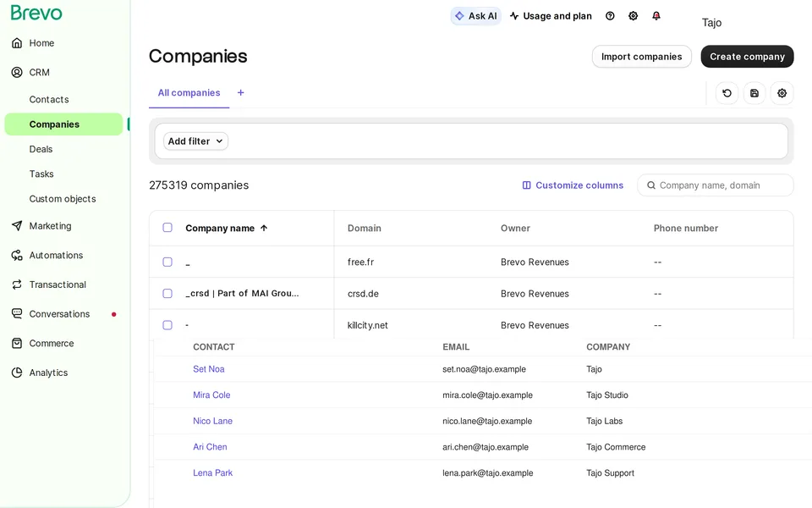This screenshot has width=812, height=508.
Task: Click the plus icon to add a view
Action: coord(241,93)
